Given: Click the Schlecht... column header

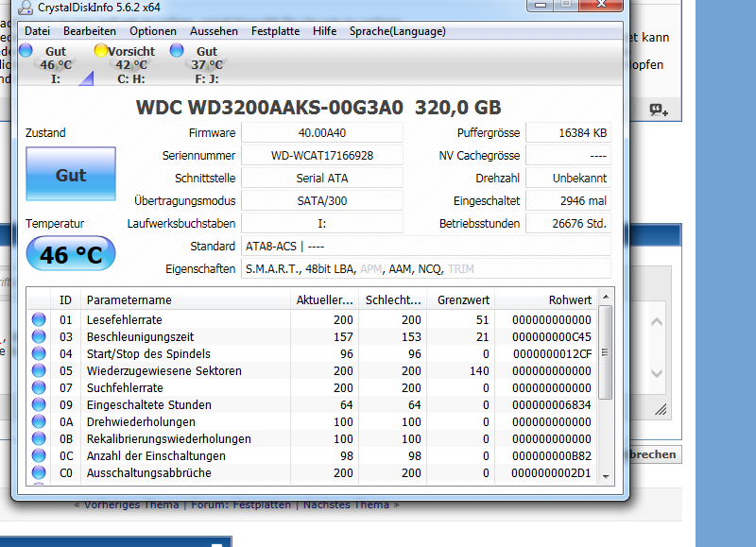Looking at the screenshot, I should coord(392,299).
